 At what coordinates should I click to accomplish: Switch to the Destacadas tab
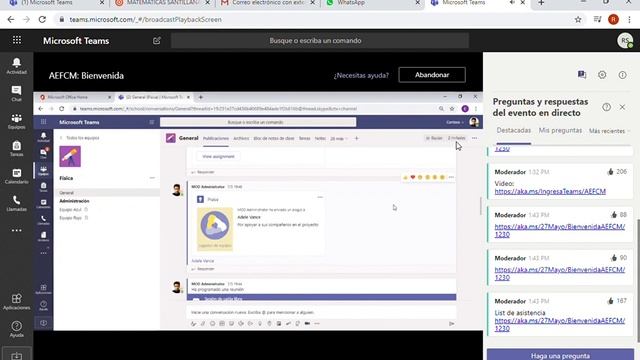tap(513, 130)
